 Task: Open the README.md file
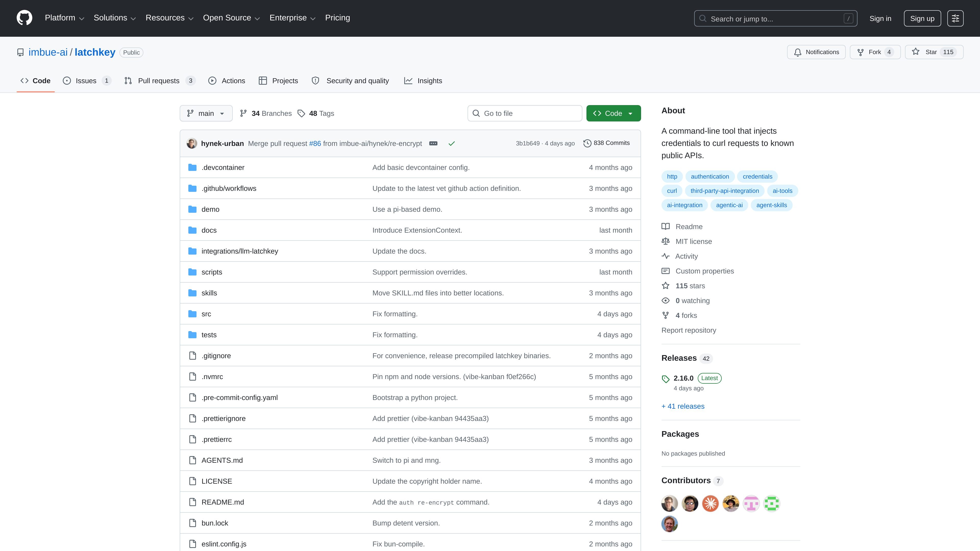click(x=223, y=502)
